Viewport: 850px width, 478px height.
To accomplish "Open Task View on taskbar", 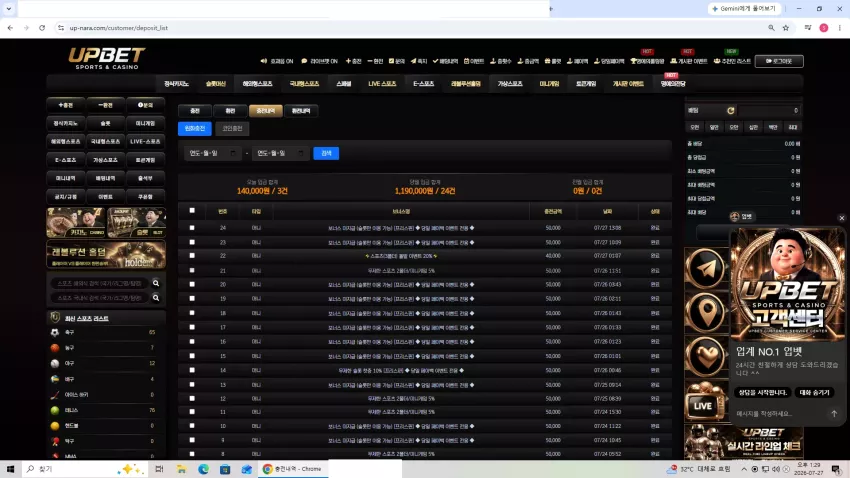I will (x=159, y=469).
